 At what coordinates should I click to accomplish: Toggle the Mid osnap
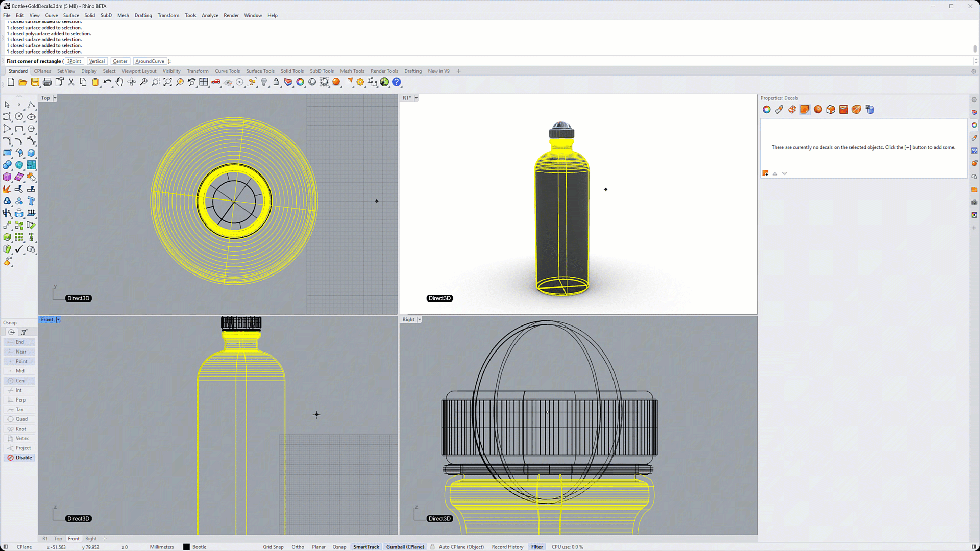click(19, 371)
